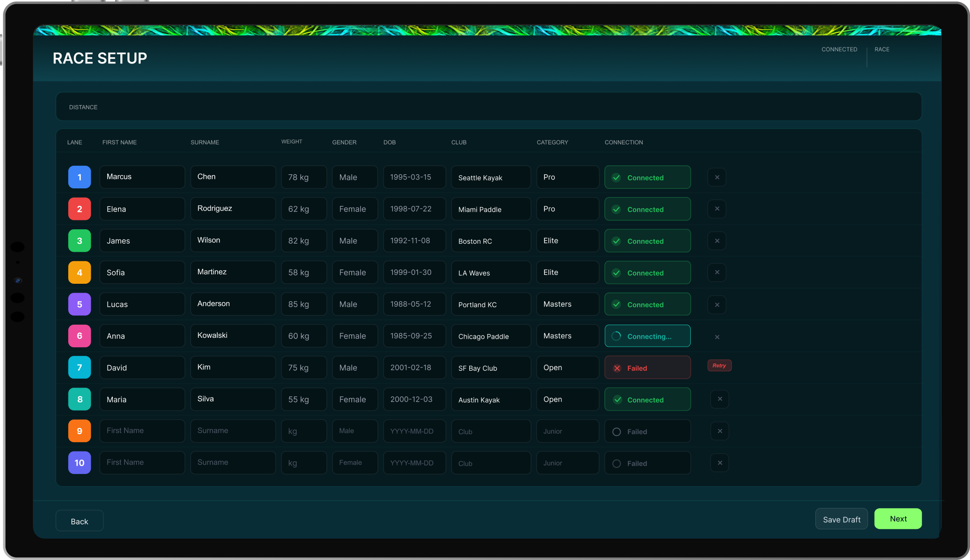Click the CONNECTION column header
The height and width of the screenshot is (560, 970).
pos(623,142)
